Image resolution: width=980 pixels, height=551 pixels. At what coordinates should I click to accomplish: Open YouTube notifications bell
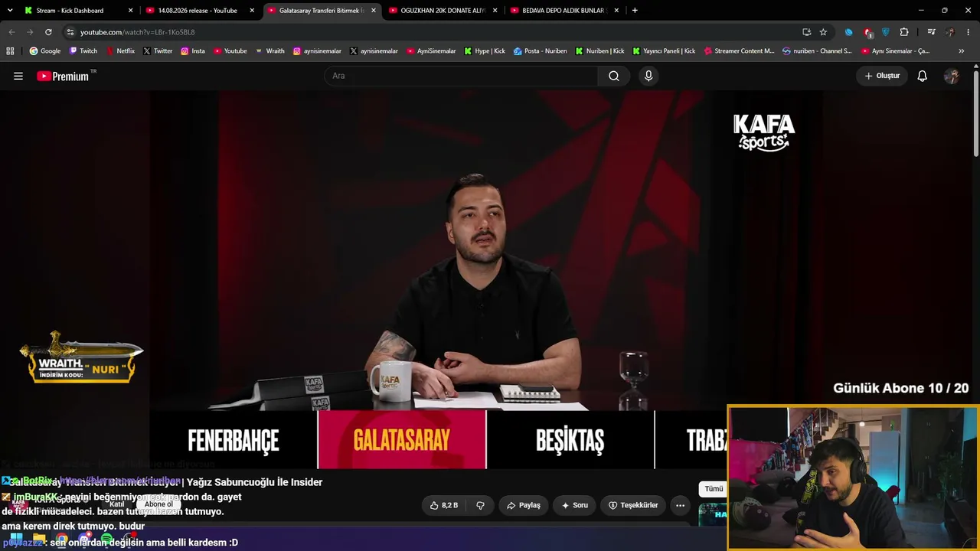click(923, 76)
